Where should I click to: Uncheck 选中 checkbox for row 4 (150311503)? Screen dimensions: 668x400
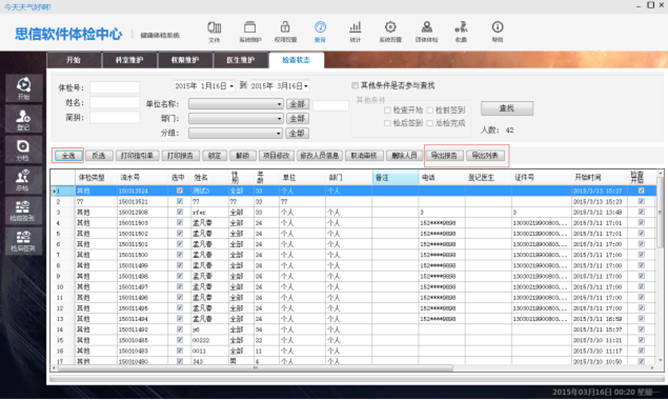click(x=179, y=222)
